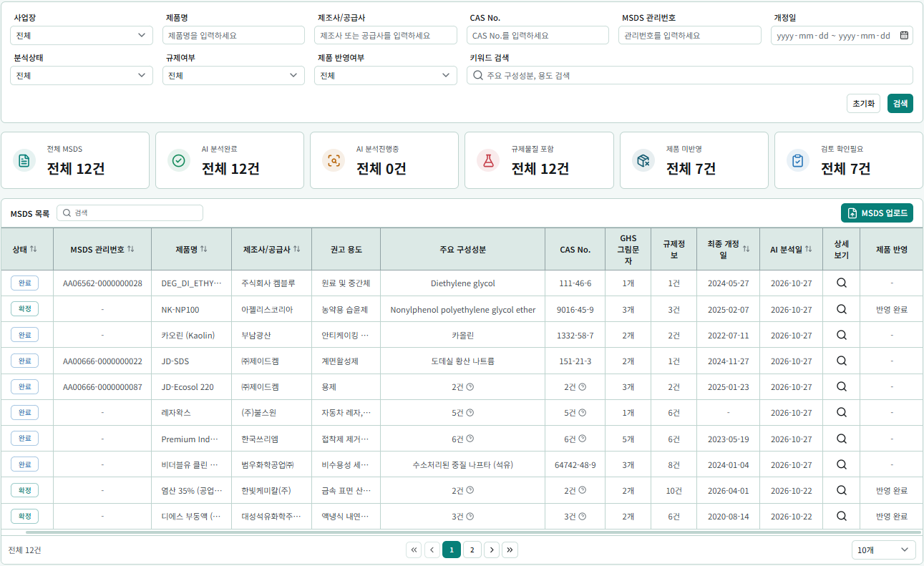Screen dimensions: 924x566
Task: Open detail magnifier for JD-SDS row
Action: 842,361
